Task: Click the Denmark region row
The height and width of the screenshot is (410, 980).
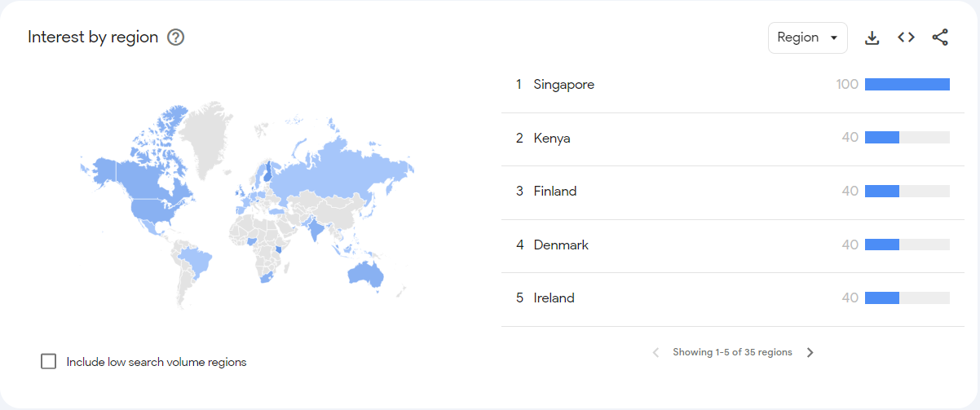Action: [561, 245]
